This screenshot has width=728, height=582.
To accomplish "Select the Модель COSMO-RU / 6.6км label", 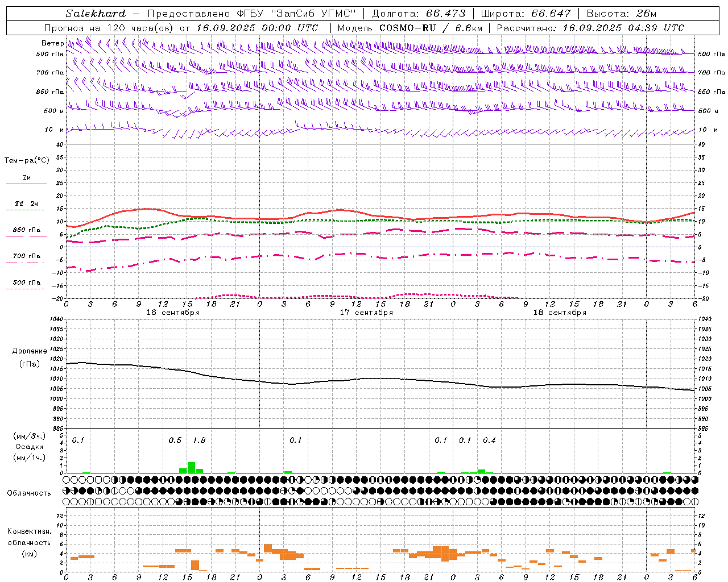I will (x=410, y=28).
